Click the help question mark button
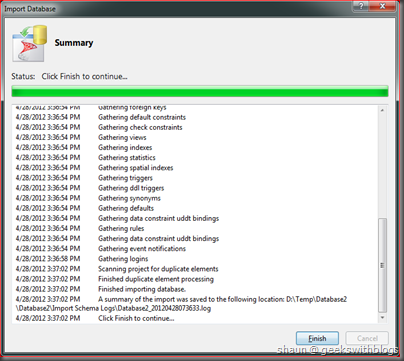Viewport: 404px width, 361px height. 362,6
